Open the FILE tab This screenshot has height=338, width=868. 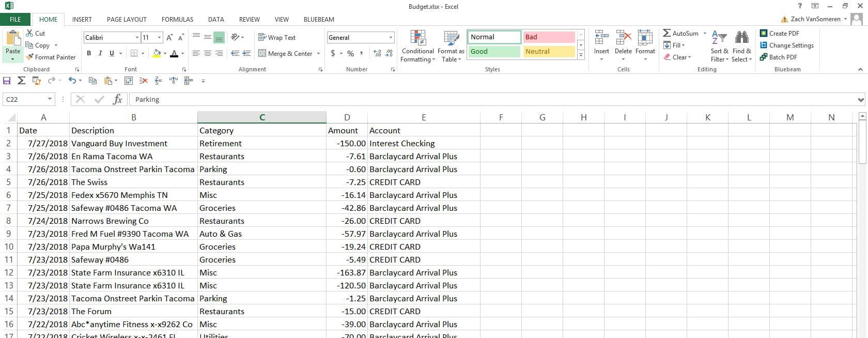click(16, 19)
